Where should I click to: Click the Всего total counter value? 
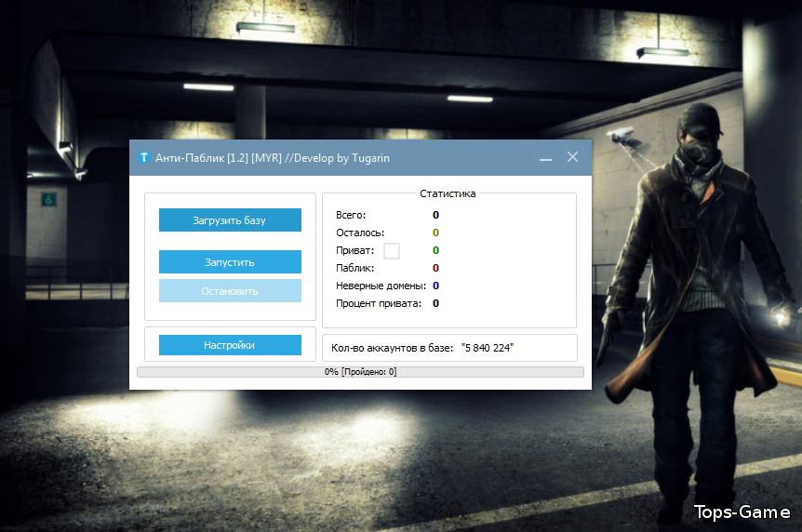pos(435,216)
